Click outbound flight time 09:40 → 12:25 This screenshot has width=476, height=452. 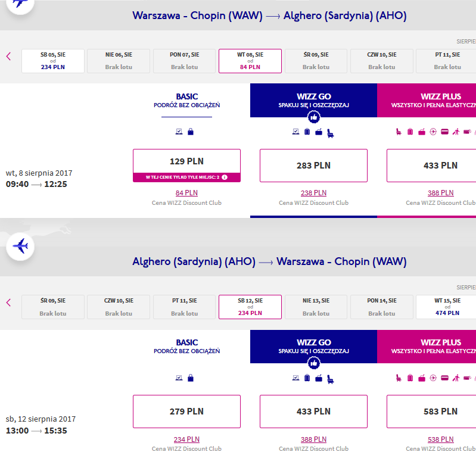[36, 184]
